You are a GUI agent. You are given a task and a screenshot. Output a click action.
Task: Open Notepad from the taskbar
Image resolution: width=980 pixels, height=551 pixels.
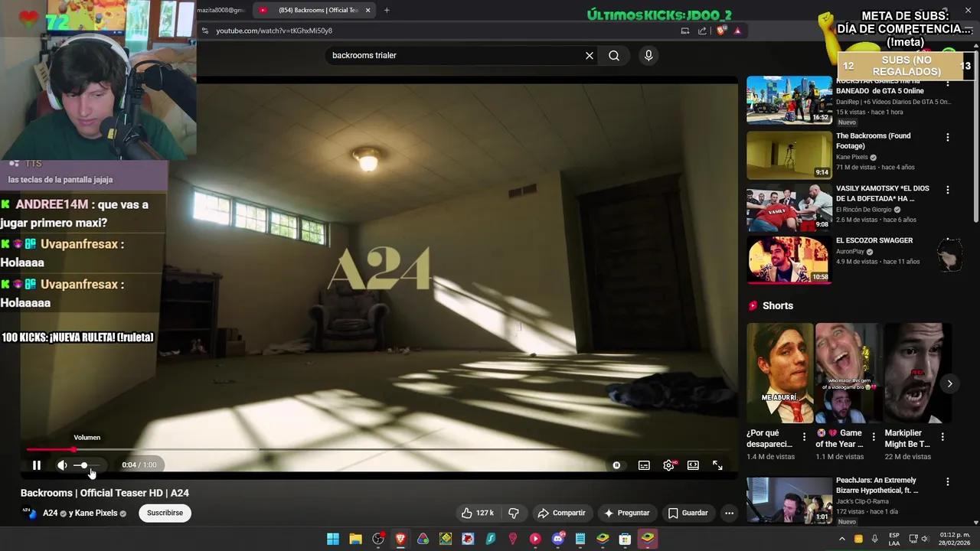pyautogui.click(x=580, y=539)
